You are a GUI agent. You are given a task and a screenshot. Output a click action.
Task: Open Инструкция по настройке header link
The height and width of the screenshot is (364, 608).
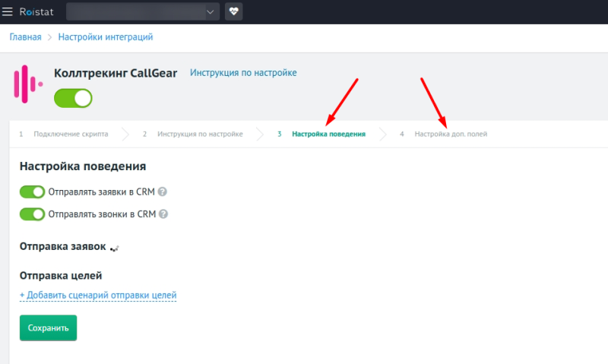point(243,73)
